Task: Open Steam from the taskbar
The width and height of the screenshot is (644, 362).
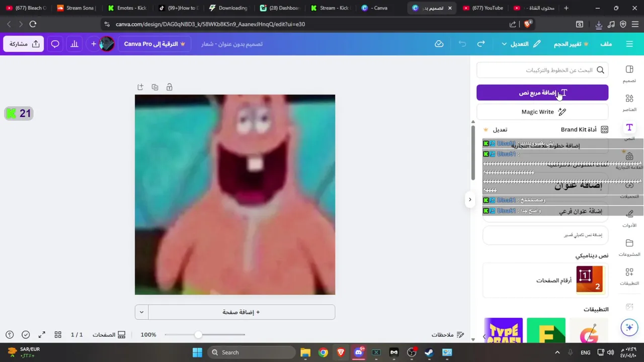Action: point(429,352)
